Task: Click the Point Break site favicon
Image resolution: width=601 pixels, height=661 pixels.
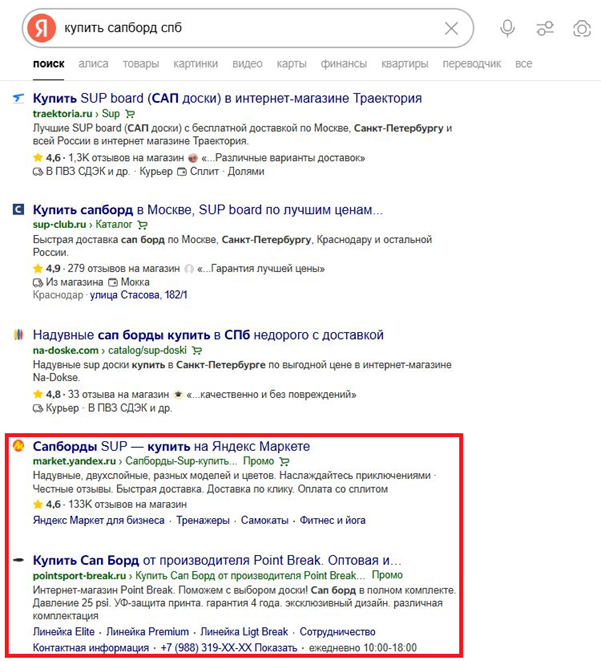Action: tap(18, 560)
